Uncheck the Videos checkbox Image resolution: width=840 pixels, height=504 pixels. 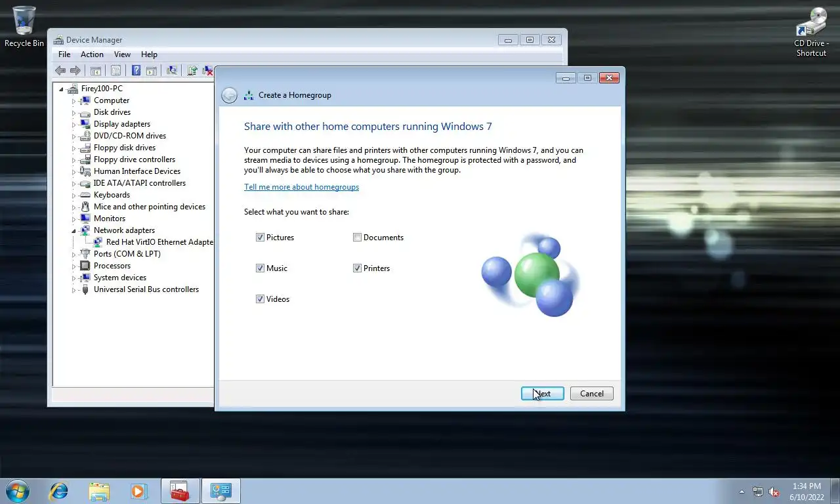coord(260,299)
